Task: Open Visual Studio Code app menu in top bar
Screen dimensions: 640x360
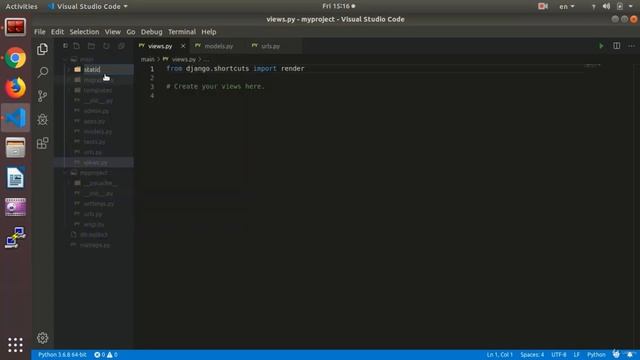Action: pyautogui.click(x=88, y=7)
